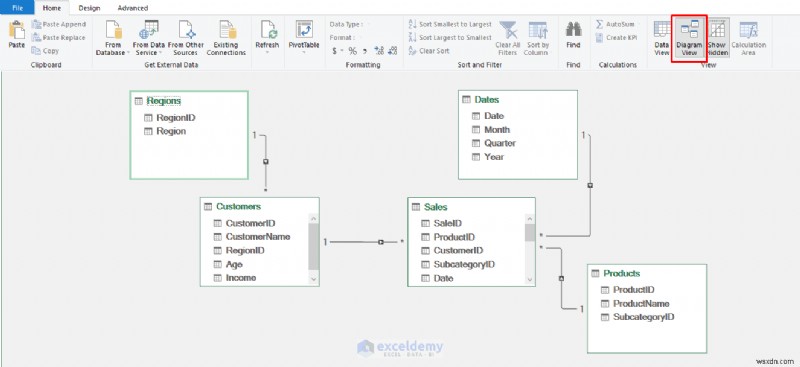Apply thousands separator comma format
Screen dimensions: 800x367
[364, 51]
